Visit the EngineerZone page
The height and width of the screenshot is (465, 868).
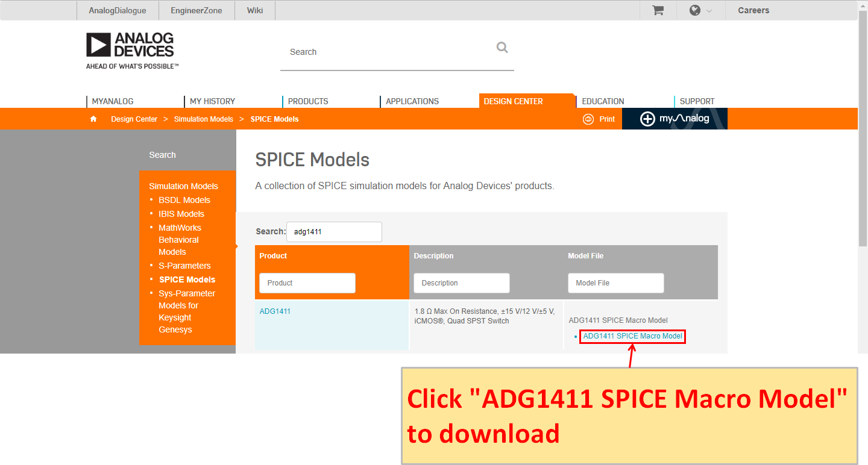point(197,10)
